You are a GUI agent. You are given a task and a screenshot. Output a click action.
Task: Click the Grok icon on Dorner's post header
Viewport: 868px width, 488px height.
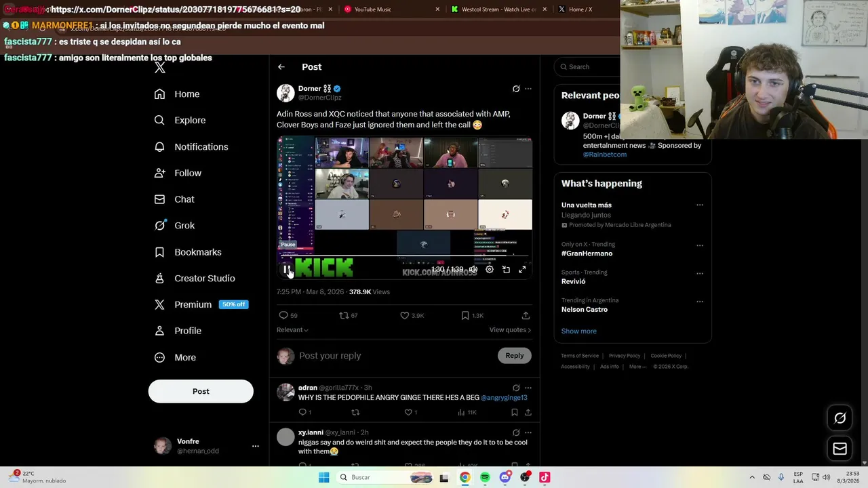[x=516, y=89]
